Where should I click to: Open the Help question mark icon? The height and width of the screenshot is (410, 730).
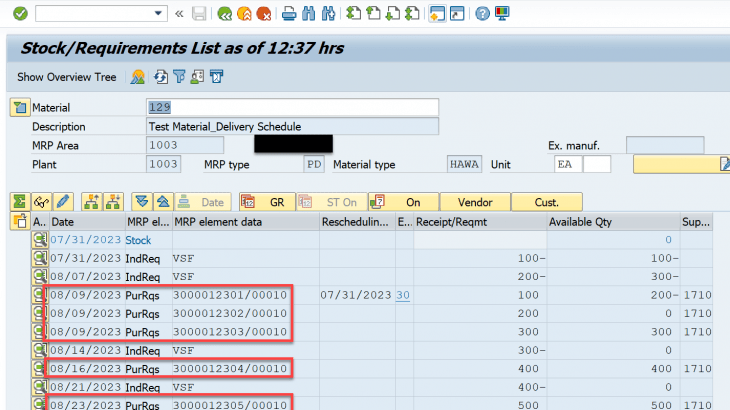[x=483, y=14]
